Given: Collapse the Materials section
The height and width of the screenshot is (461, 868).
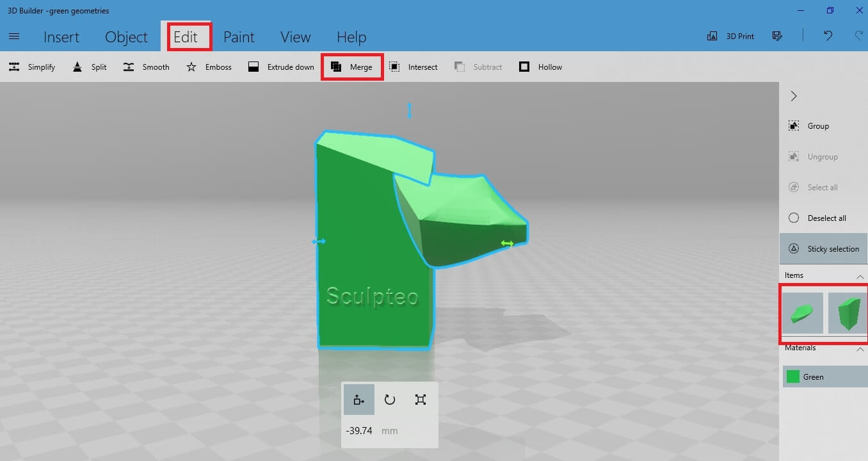Looking at the screenshot, I should click(x=860, y=348).
